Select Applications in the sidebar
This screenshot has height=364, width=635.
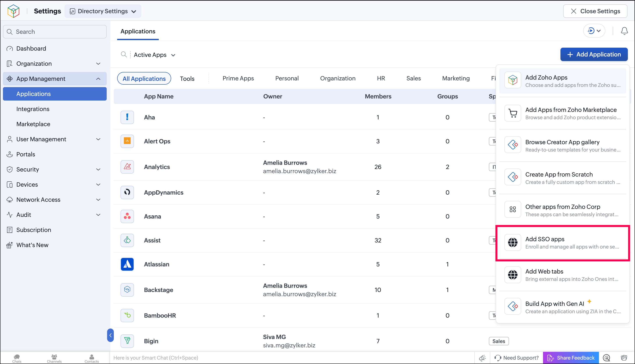[55, 94]
